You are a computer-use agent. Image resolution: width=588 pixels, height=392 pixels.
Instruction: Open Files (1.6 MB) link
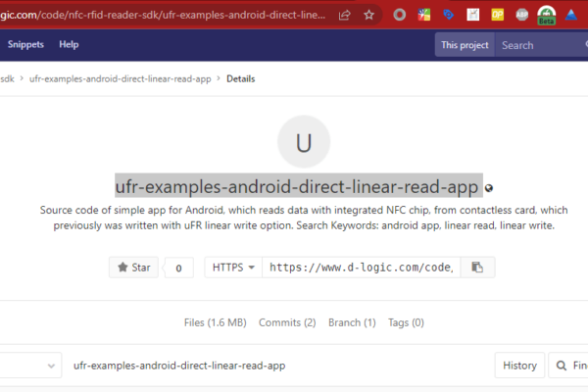(216, 322)
